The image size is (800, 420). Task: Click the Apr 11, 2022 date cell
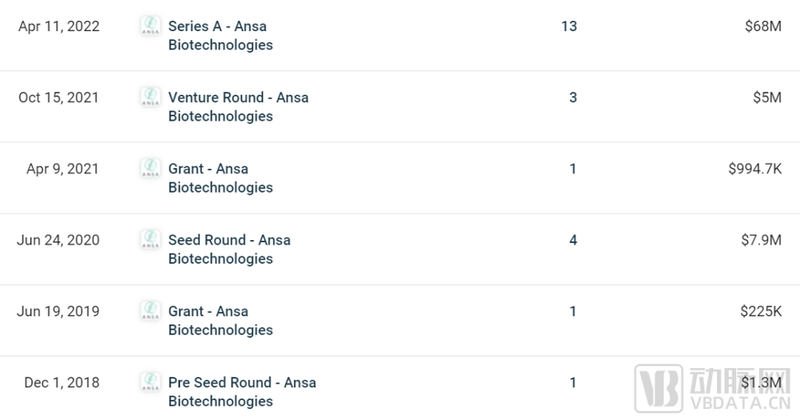[59, 26]
